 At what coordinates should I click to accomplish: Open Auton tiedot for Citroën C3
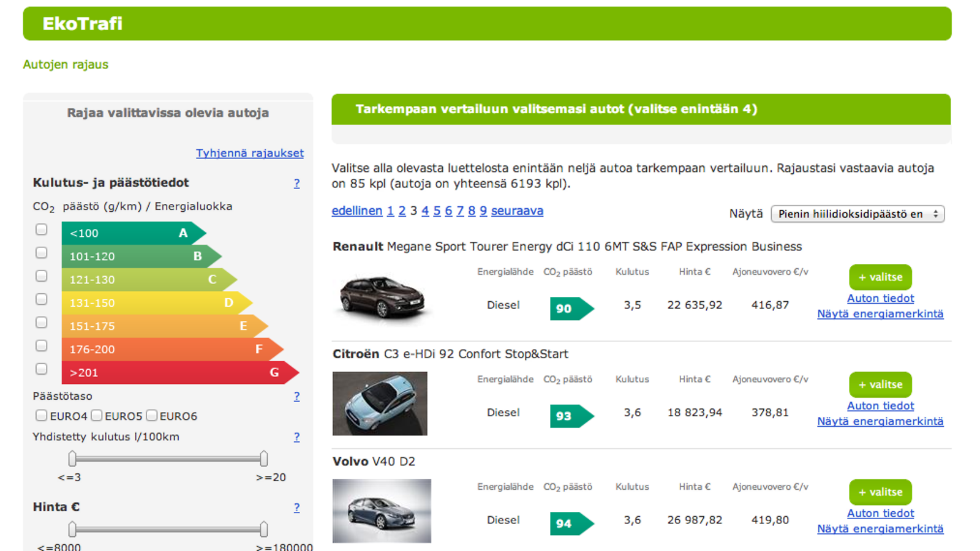(x=880, y=406)
